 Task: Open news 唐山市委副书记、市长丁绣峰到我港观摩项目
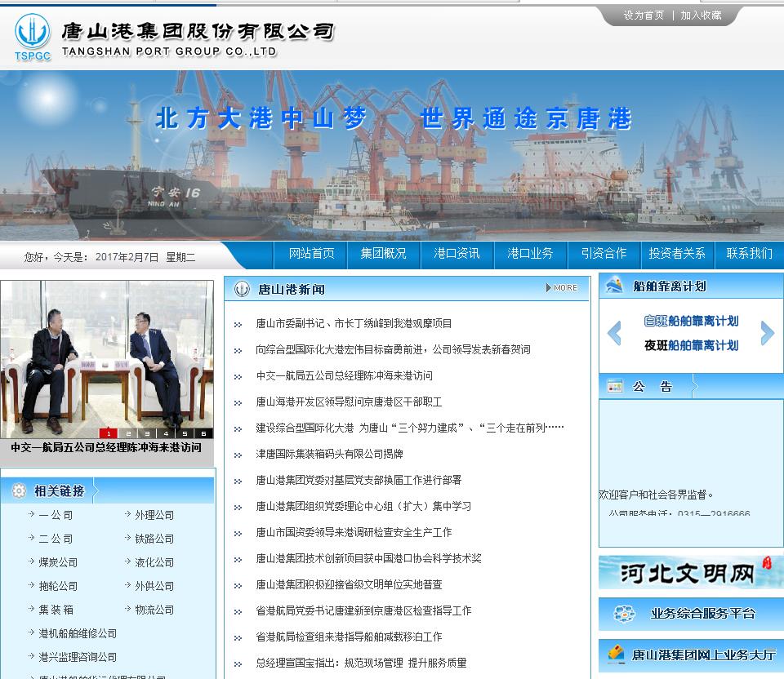click(354, 323)
